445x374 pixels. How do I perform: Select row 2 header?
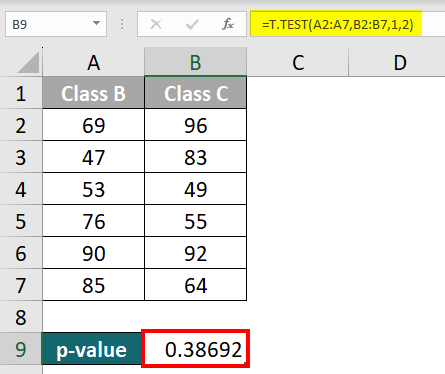click(x=21, y=125)
